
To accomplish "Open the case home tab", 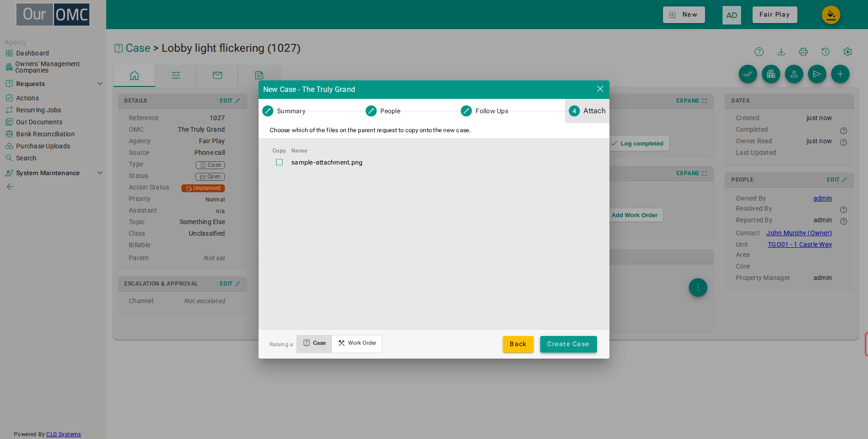I will (x=134, y=75).
